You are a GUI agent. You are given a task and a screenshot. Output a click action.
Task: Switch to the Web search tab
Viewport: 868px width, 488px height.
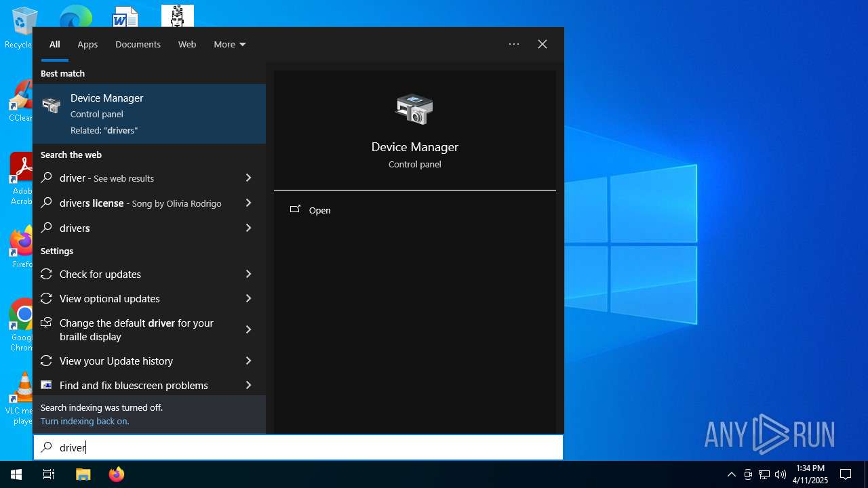point(187,44)
